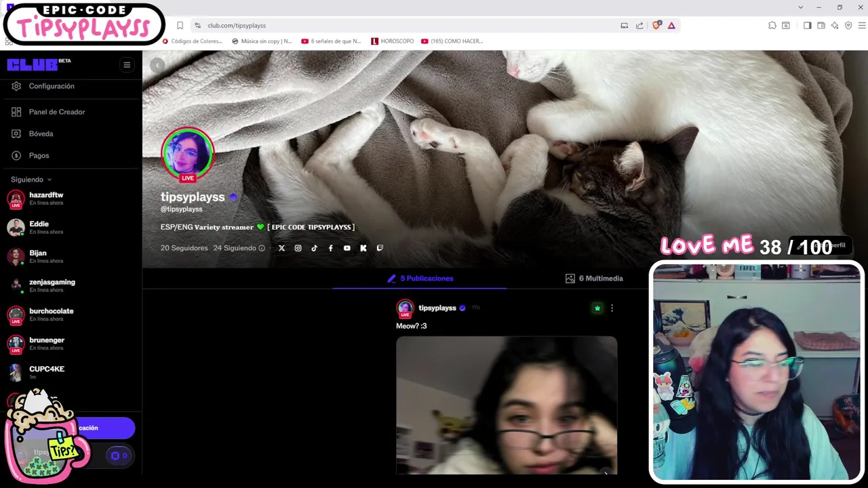Toggle the browser sidebar panel icon
The image size is (868, 488).
(807, 26)
